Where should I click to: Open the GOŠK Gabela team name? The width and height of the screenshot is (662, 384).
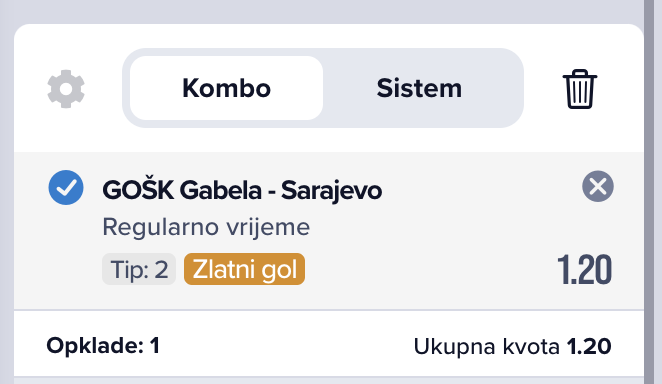(182, 190)
